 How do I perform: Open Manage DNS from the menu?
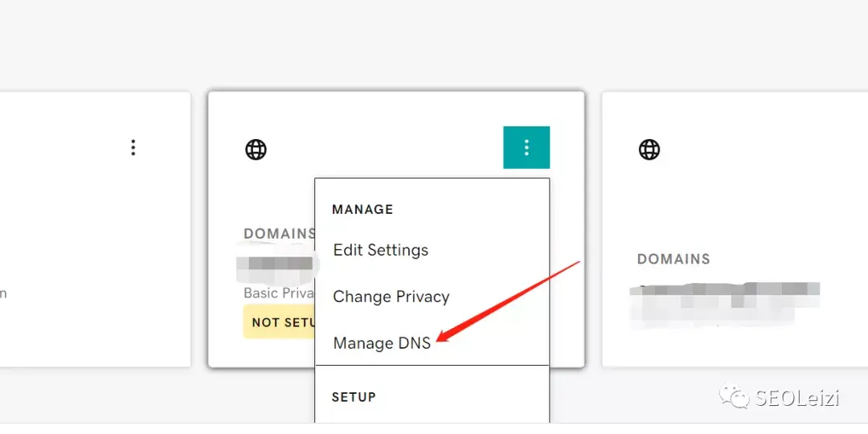pyautogui.click(x=382, y=343)
